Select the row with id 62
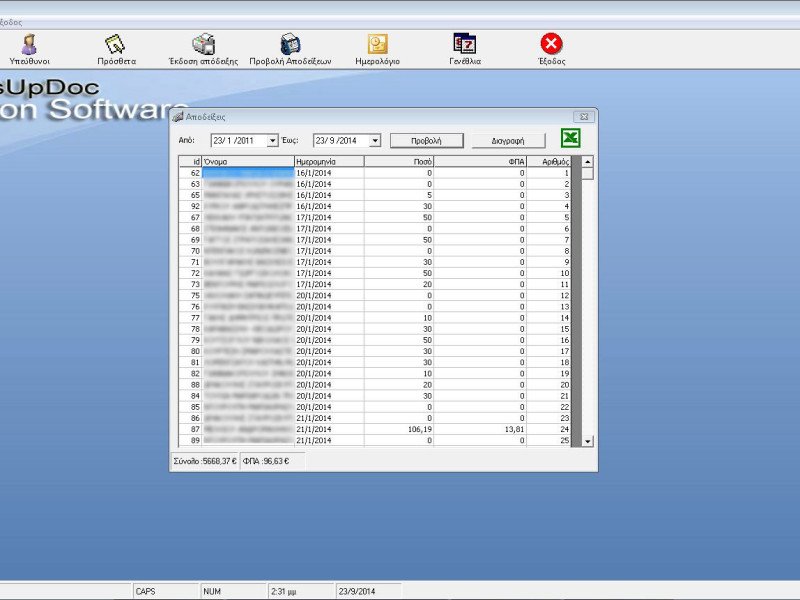 (375, 173)
